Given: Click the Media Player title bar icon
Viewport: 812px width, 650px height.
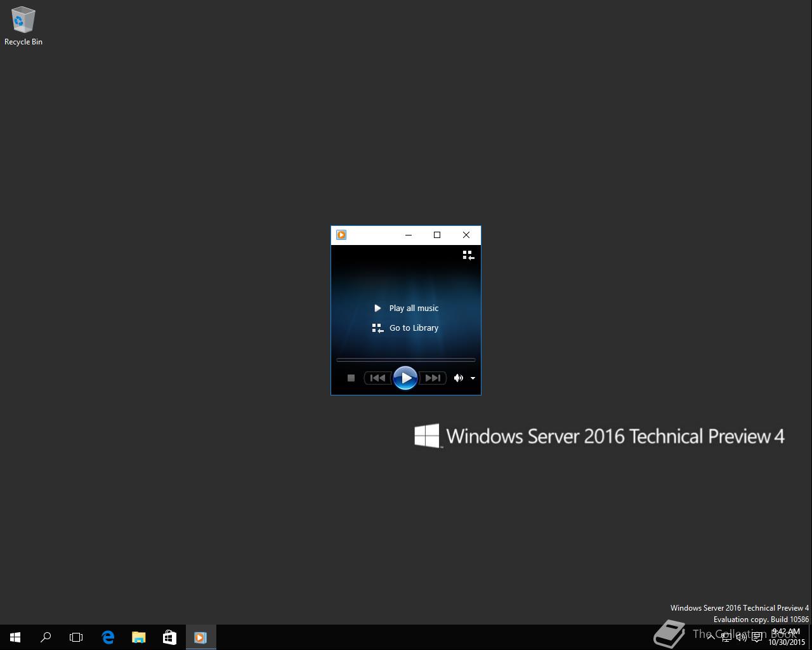Looking at the screenshot, I should (x=341, y=235).
